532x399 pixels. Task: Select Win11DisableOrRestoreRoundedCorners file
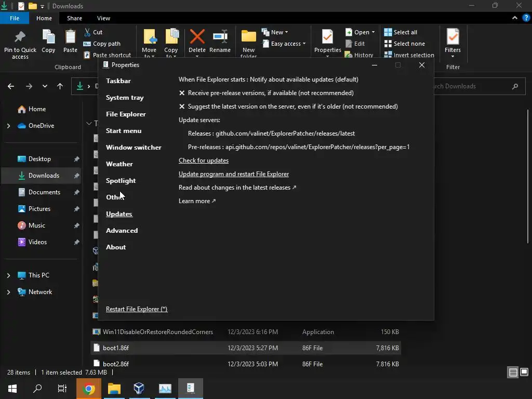pos(246,332)
